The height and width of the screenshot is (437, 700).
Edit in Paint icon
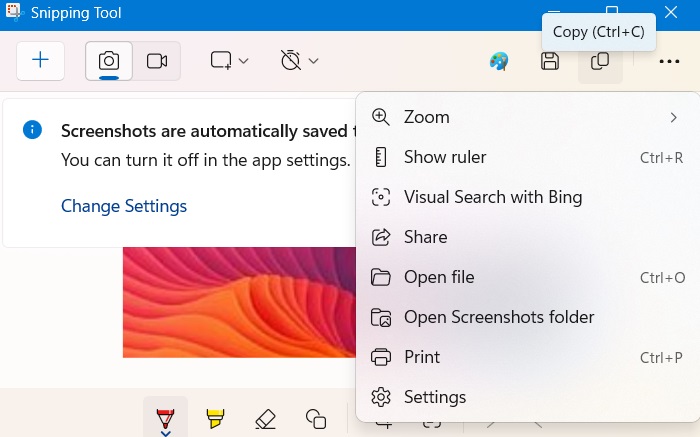pos(499,61)
